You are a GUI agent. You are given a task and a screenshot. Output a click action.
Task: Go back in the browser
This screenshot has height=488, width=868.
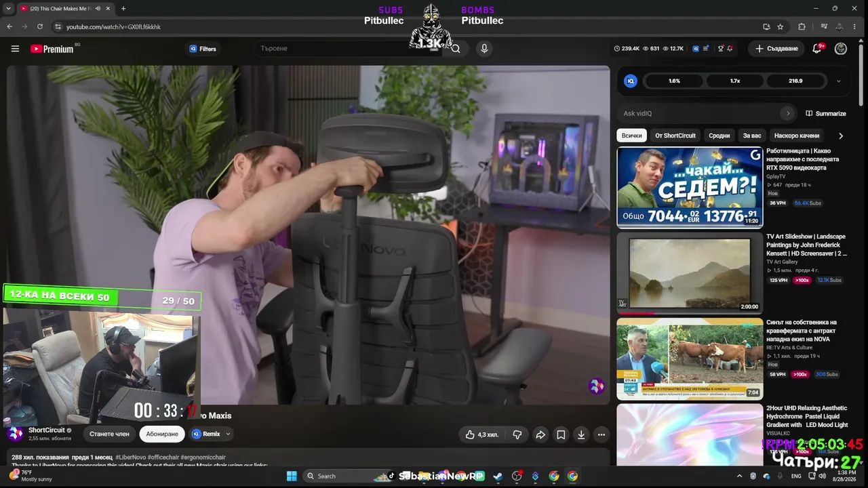[x=9, y=26]
